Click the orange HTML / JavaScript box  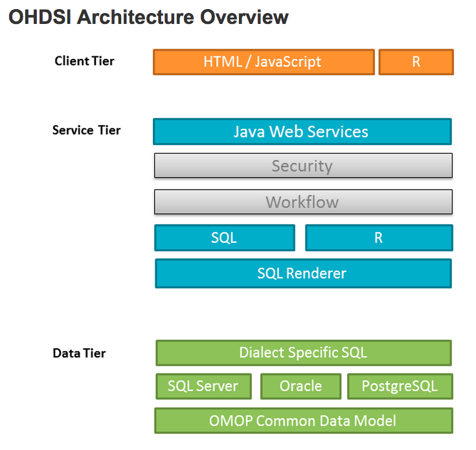tap(264, 62)
